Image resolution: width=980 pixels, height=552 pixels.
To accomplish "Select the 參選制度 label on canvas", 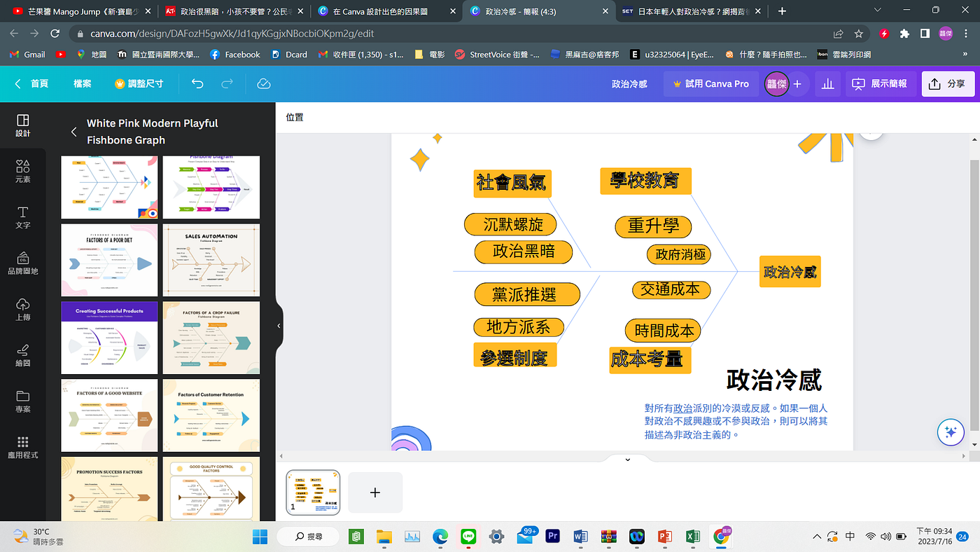I will (x=515, y=355).
